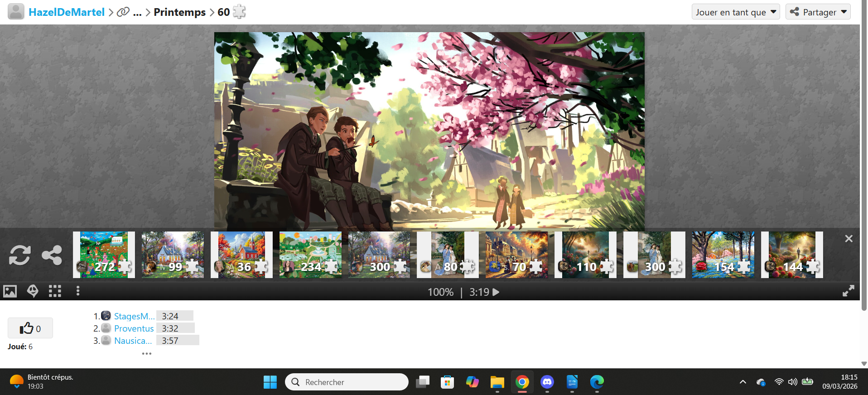868x395 pixels.
Task: Click the completed puzzle image
Action: [429, 130]
